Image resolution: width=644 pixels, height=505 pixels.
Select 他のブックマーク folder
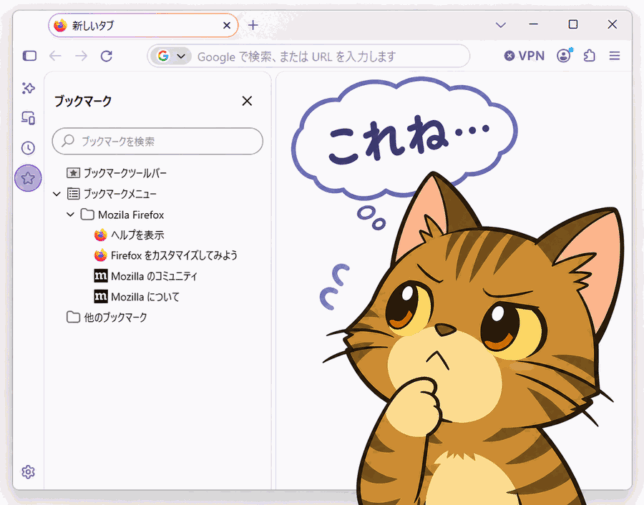coord(107,317)
